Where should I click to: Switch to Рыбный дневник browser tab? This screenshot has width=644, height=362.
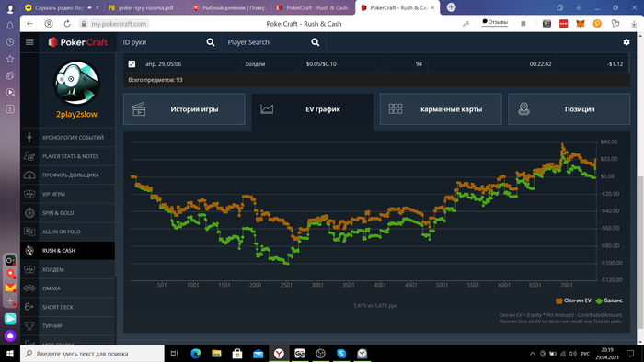click(229, 7)
